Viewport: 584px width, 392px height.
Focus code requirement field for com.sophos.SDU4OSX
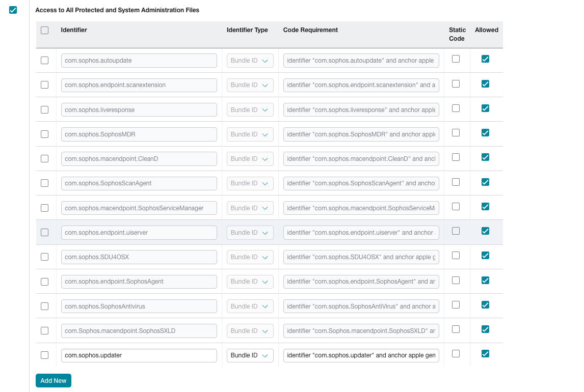(x=361, y=257)
